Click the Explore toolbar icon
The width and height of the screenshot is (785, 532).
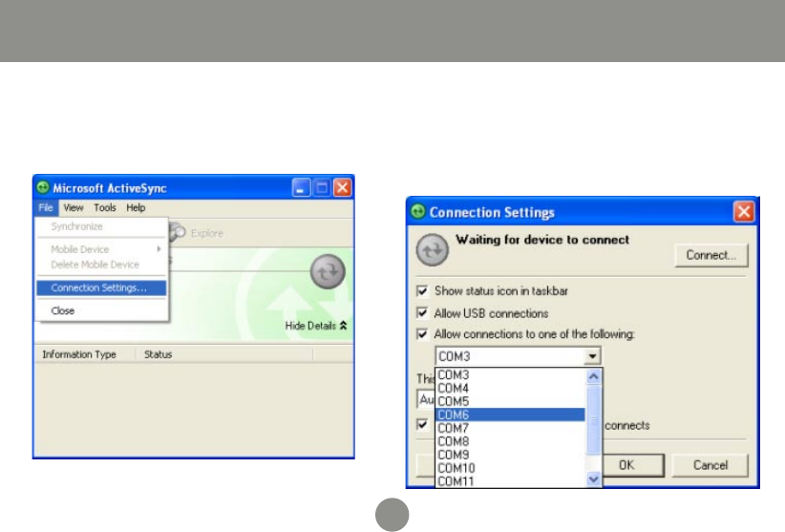(178, 233)
